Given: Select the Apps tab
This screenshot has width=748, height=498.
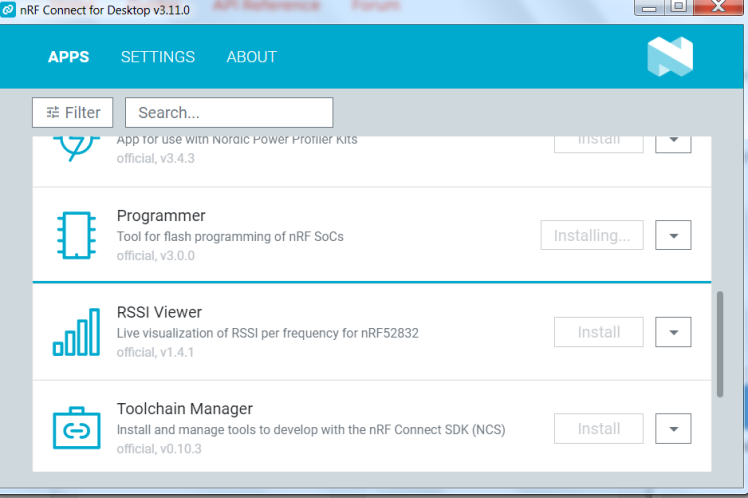Looking at the screenshot, I should [69, 57].
